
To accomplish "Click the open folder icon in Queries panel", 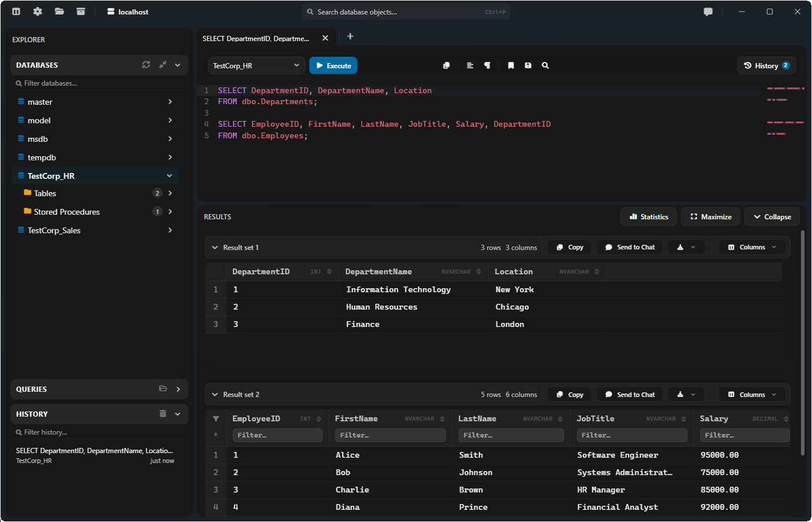I will [x=163, y=389].
